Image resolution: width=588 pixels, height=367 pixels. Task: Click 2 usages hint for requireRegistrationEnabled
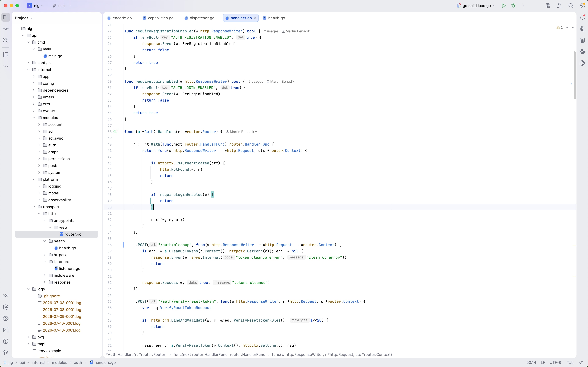click(x=271, y=31)
